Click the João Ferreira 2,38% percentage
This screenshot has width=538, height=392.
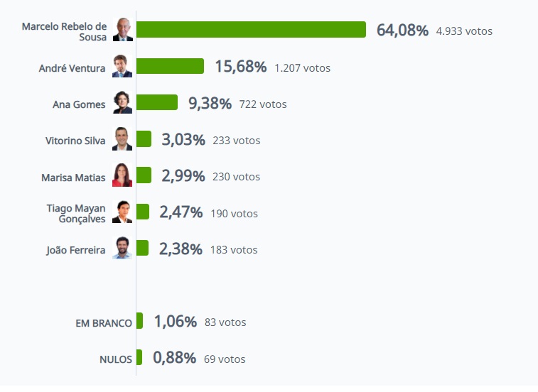tap(181, 249)
